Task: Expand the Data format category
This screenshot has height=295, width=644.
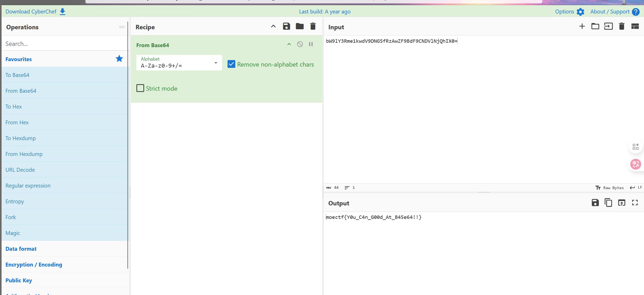Action: 21,249
